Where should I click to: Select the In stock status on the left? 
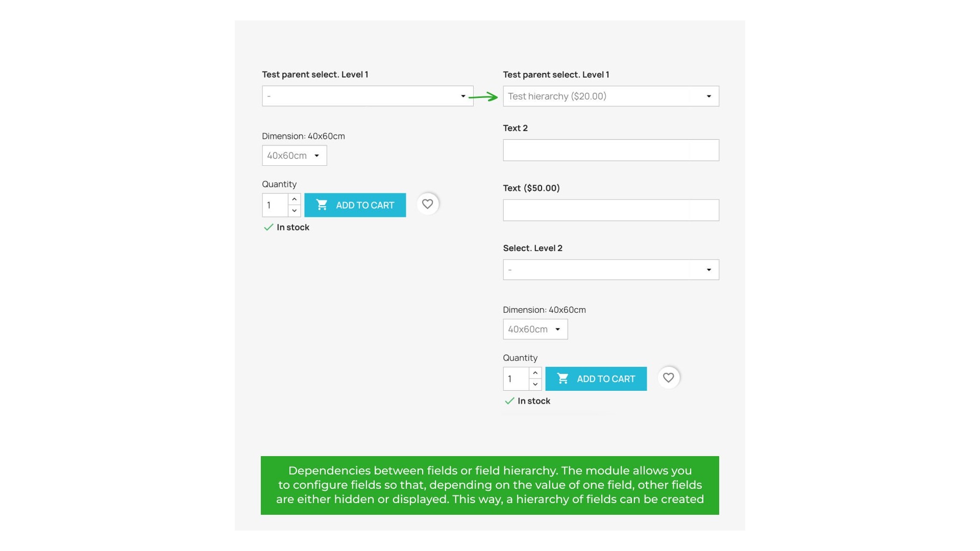click(x=292, y=227)
